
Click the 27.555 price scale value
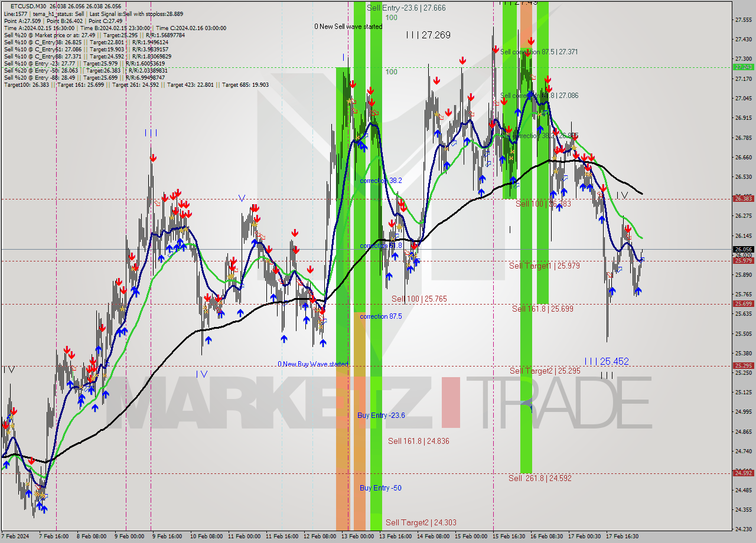click(x=744, y=19)
